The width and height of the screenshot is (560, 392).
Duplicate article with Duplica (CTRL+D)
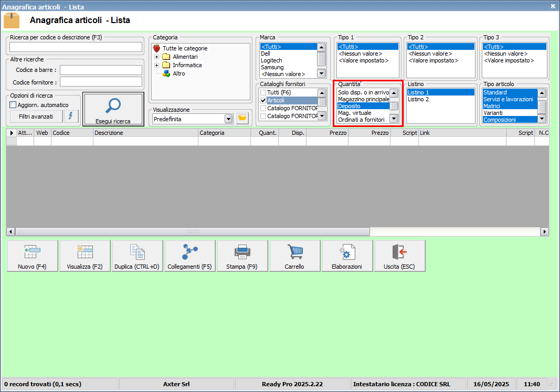(x=137, y=256)
